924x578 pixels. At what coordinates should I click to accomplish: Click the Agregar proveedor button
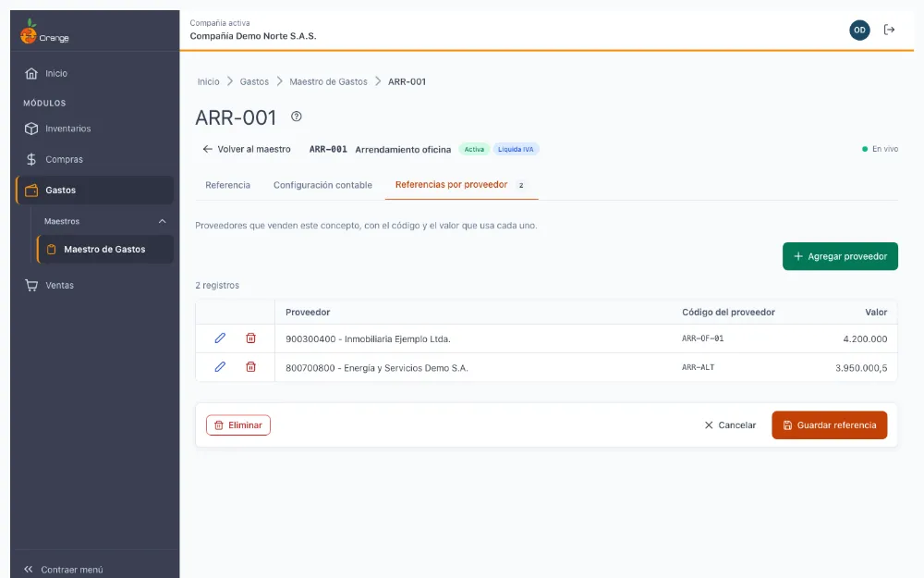click(840, 256)
